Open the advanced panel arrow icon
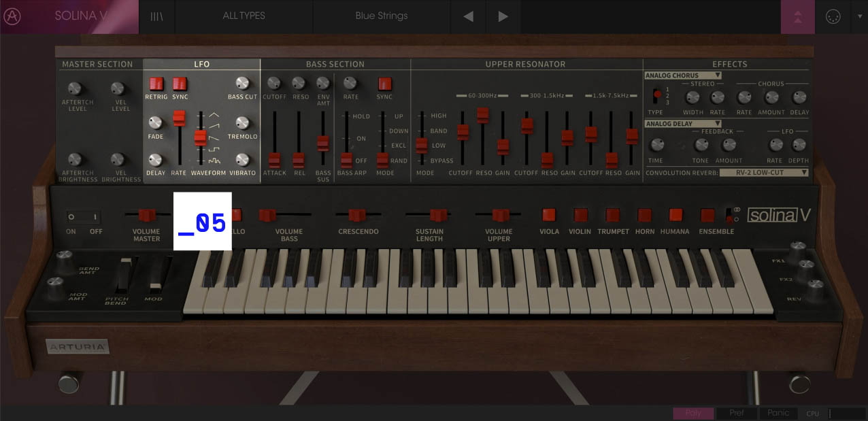 click(797, 16)
